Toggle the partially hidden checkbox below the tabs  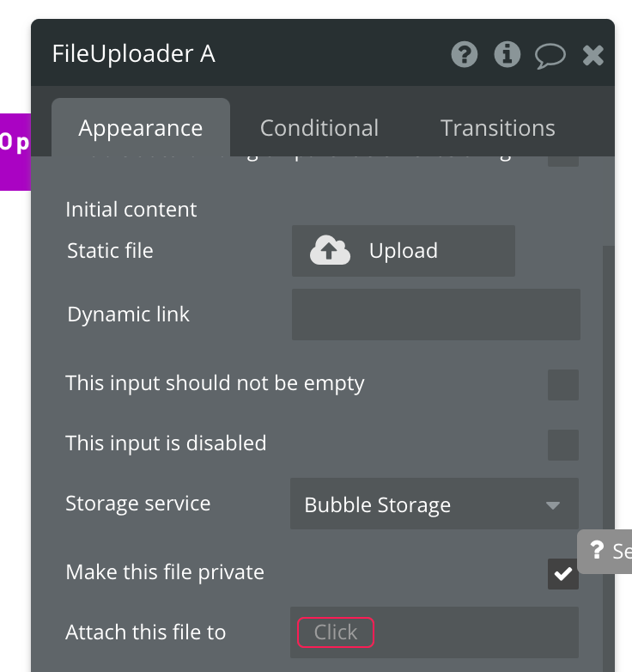click(x=563, y=160)
